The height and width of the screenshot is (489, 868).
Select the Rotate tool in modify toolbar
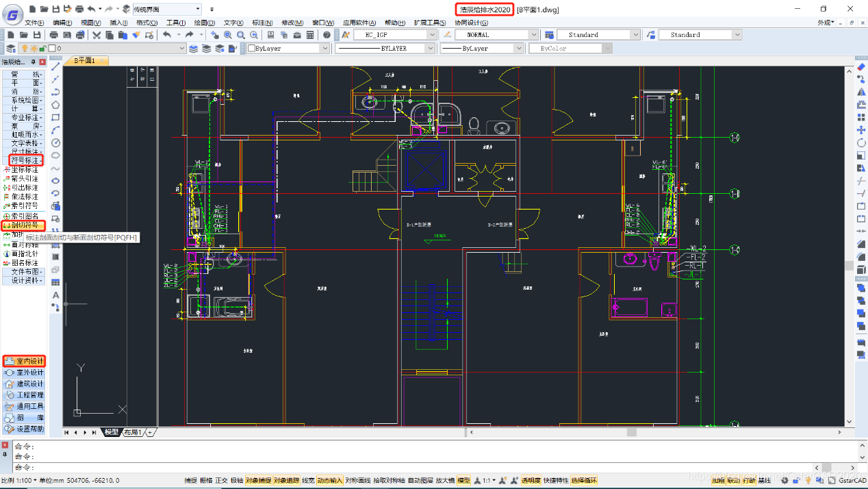point(861,142)
